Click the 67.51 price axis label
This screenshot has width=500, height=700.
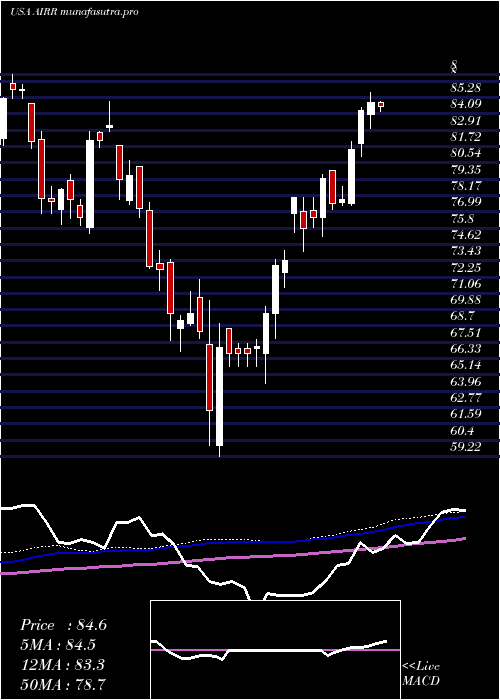(466, 333)
